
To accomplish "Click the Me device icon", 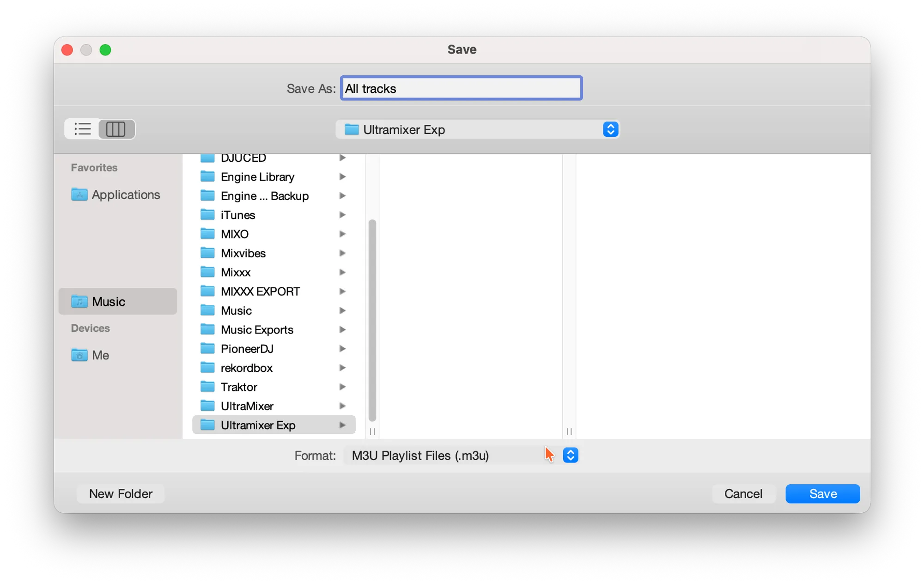I will tap(79, 355).
